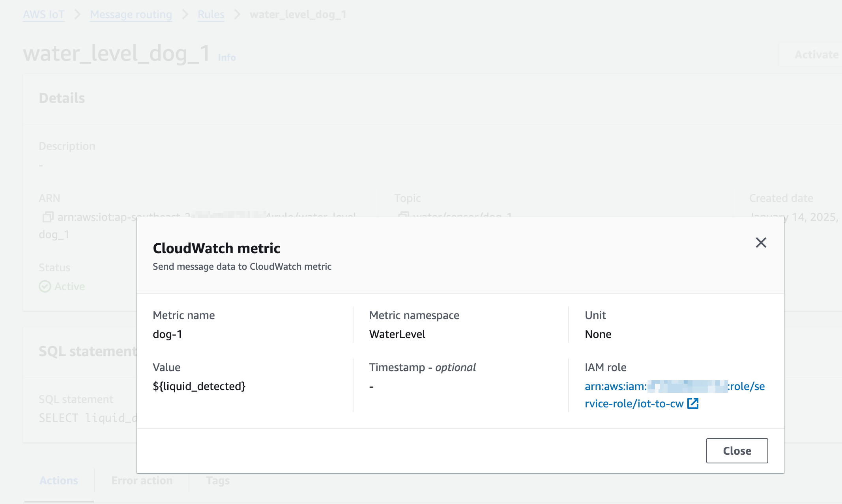Switch to the Actions tab
This screenshot has width=842, height=504.
pyautogui.click(x=59, y=480)
